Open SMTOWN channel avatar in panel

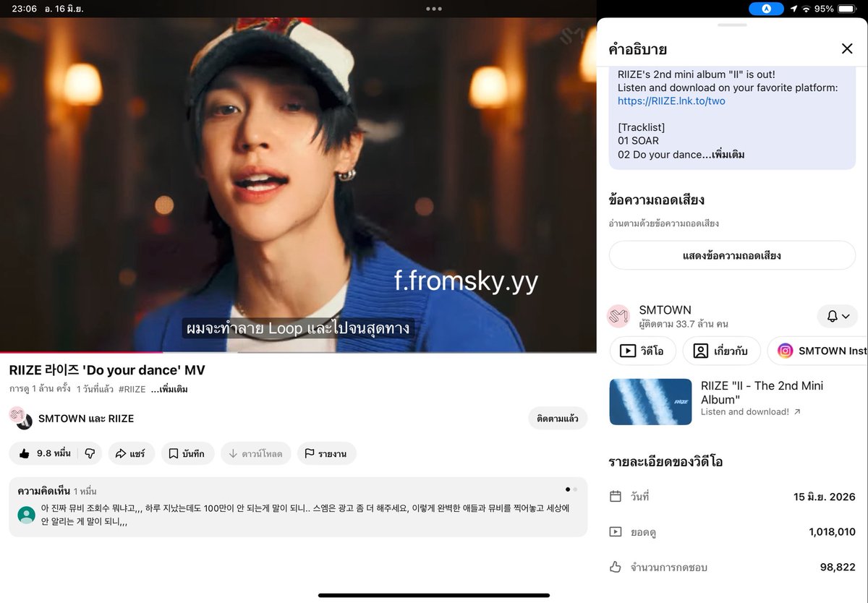point(618,316)
